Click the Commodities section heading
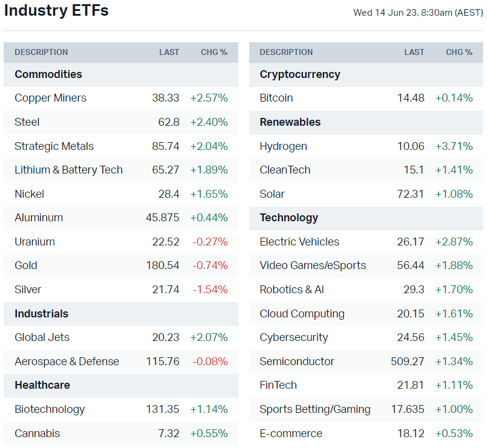This screenshot has width=488, height=448. tap(48, 74)
